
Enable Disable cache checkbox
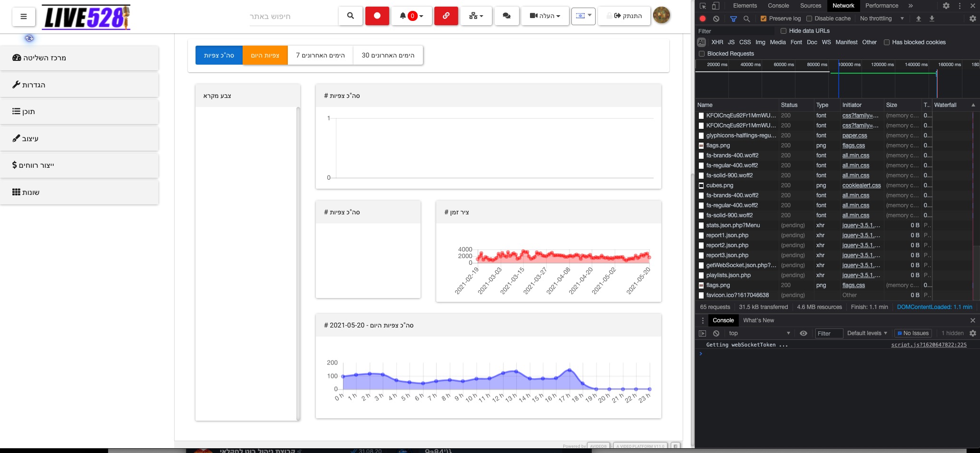click(809, 19)
